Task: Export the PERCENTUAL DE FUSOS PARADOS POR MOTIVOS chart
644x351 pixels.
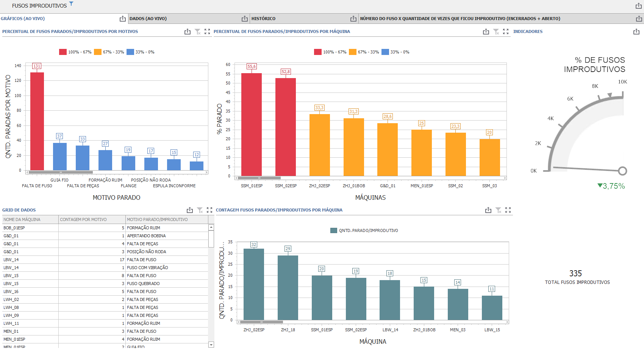Action: (x=188, y=32)
